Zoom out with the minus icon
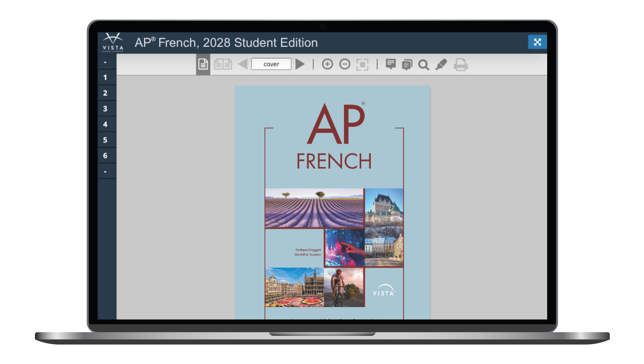The width and height of the screenshot is (644, 364). tap(345, 64)
